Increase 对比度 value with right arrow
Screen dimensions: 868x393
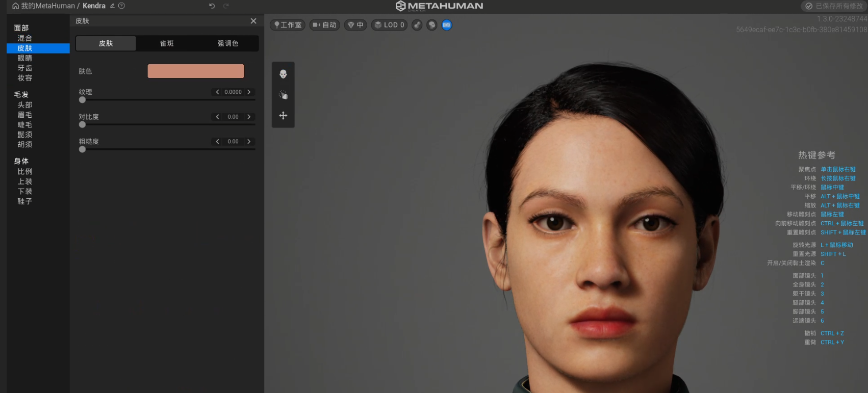(249, 117)
